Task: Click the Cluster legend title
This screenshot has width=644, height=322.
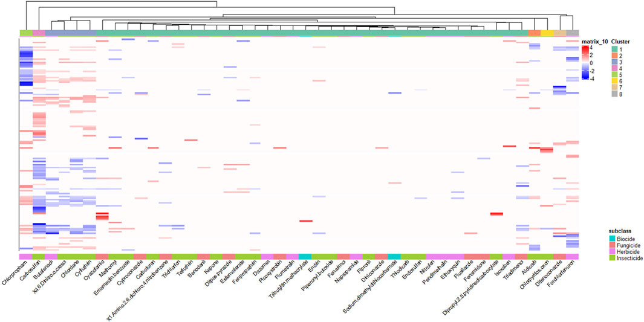Action: click(x=621, y=41)
